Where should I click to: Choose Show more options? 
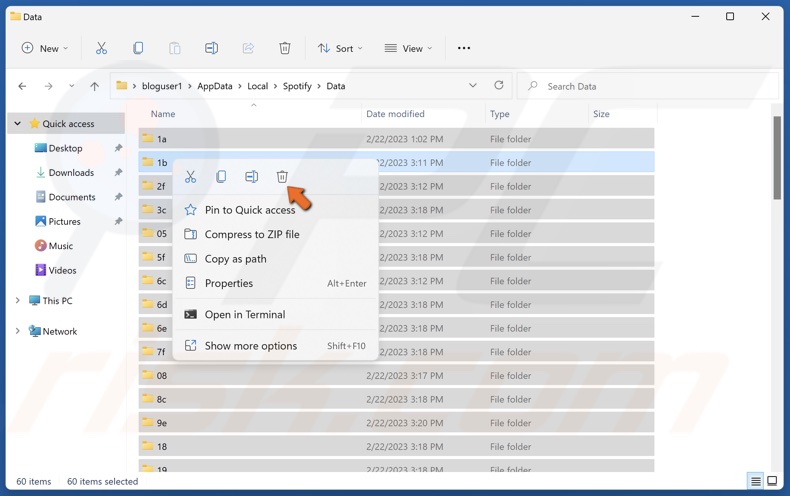(276, 346)
